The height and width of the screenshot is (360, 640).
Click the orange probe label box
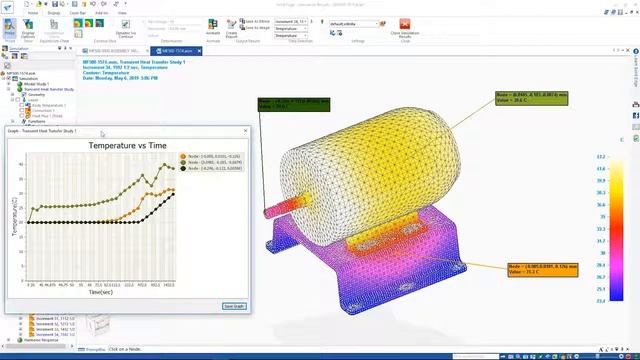coord(543,270)
